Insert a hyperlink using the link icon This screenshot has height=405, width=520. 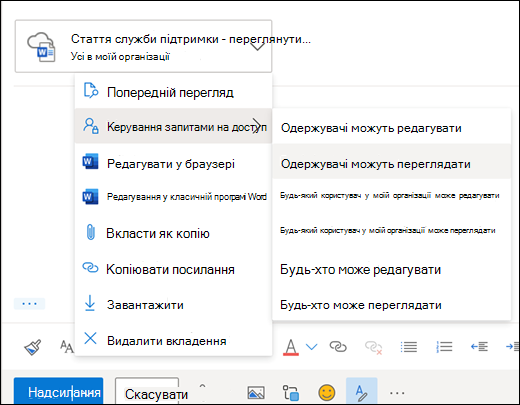tap(338, 347)
